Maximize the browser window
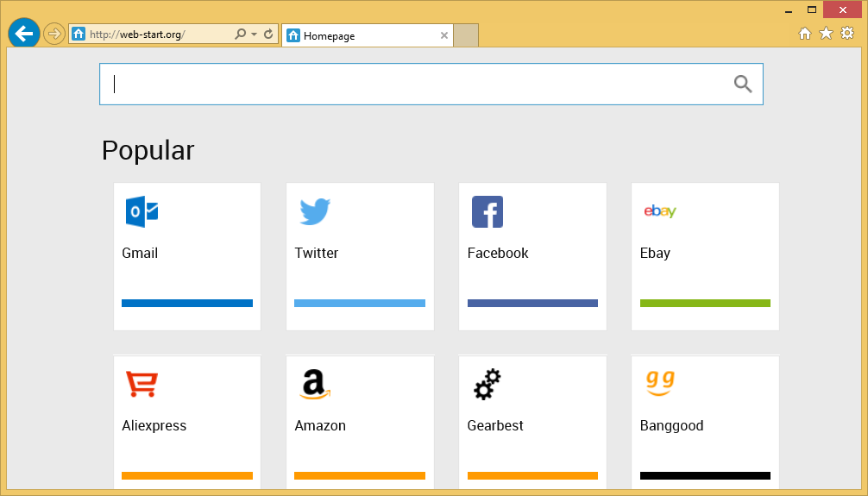The image size is (868, 496). coord(812,9)
